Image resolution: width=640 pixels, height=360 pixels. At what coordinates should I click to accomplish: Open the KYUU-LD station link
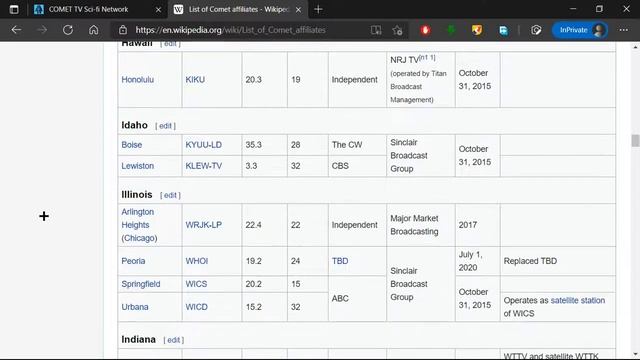[x=204, y=145]
